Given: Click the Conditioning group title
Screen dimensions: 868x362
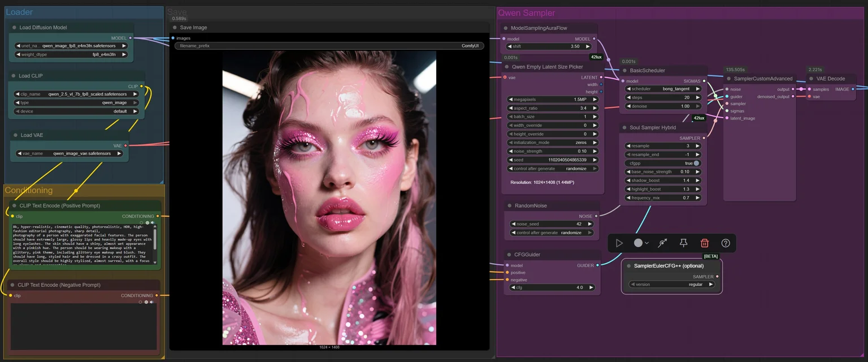Looking at the screenshot, I should coord(29,190).
